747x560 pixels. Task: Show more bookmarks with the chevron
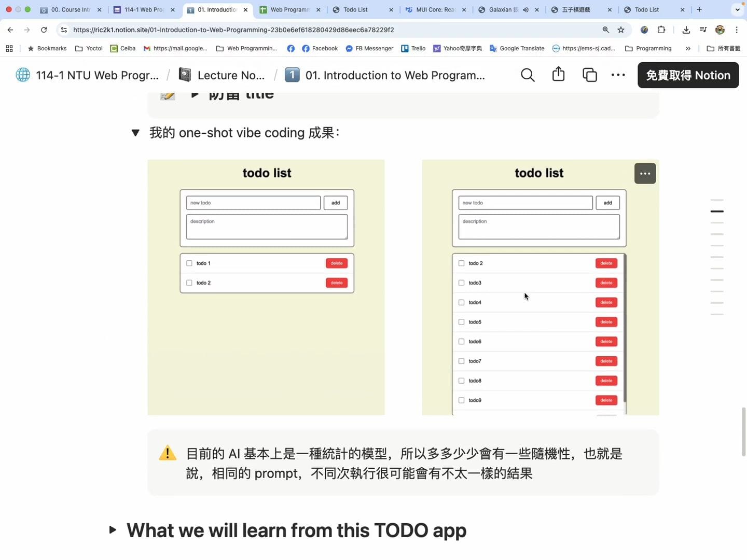[688, 49]
